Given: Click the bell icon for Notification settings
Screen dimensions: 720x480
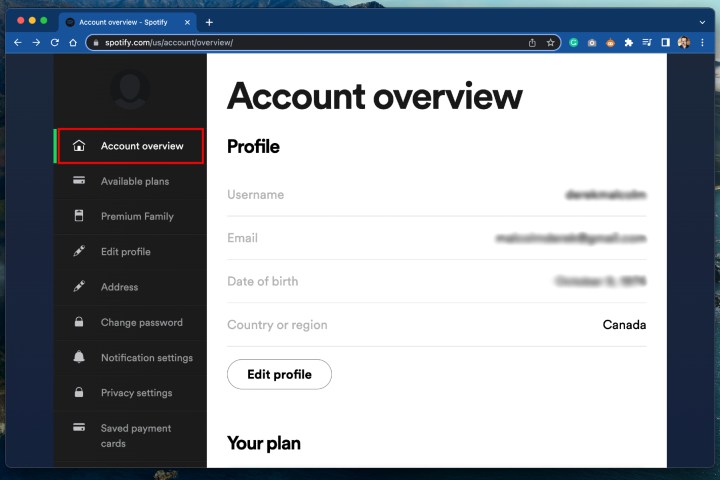Looking at the screenshot, I should click(x=79, y=357).
